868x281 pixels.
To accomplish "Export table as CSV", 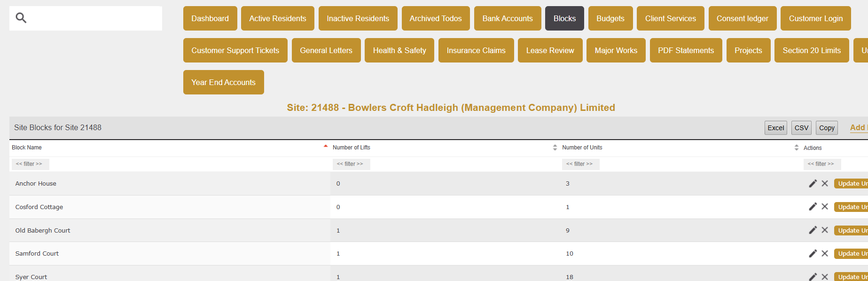I will (x=802, y=128).
